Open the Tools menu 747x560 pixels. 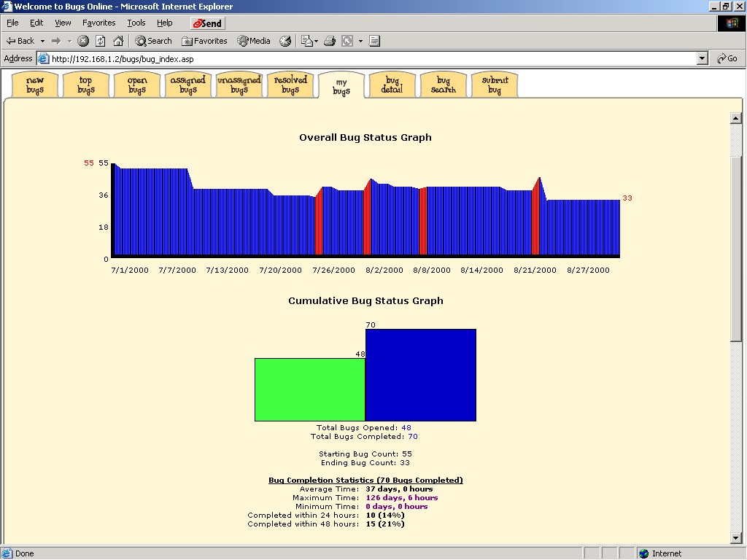pos(136,23)
